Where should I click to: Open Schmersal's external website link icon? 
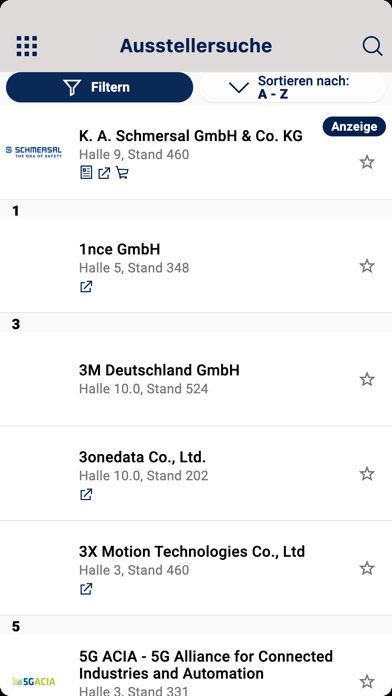pyautogui.click(x=104, y=173)
